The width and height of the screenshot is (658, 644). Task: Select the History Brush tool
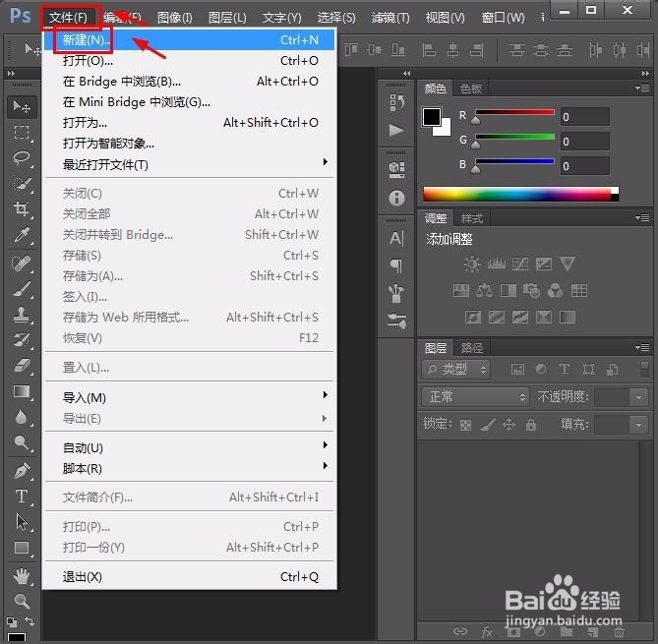pos(22,339)
